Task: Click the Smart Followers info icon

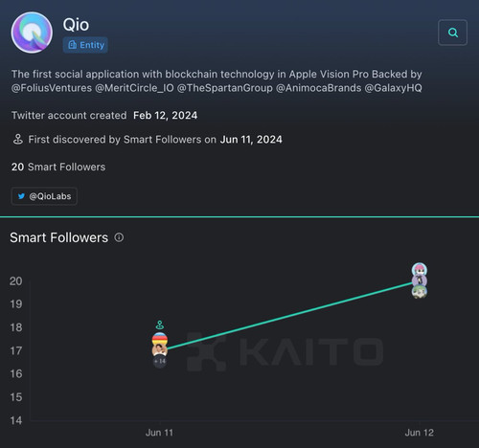Action: (119, 237)
